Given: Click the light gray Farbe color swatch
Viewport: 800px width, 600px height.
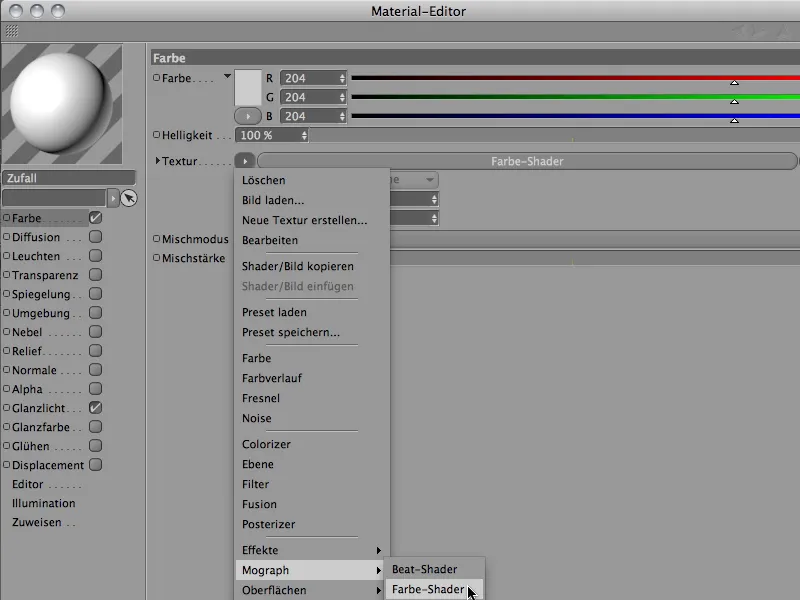Looking at the screenshot, I should point(248,88).
